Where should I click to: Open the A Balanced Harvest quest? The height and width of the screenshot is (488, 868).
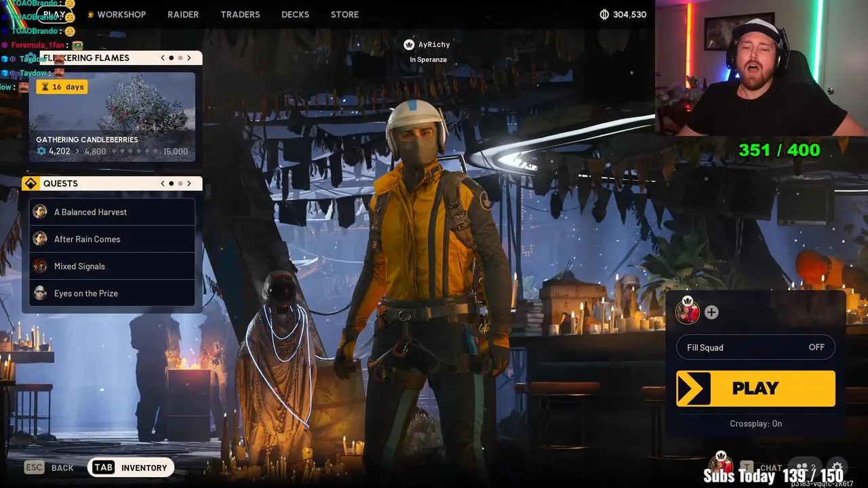pos(112,212)
